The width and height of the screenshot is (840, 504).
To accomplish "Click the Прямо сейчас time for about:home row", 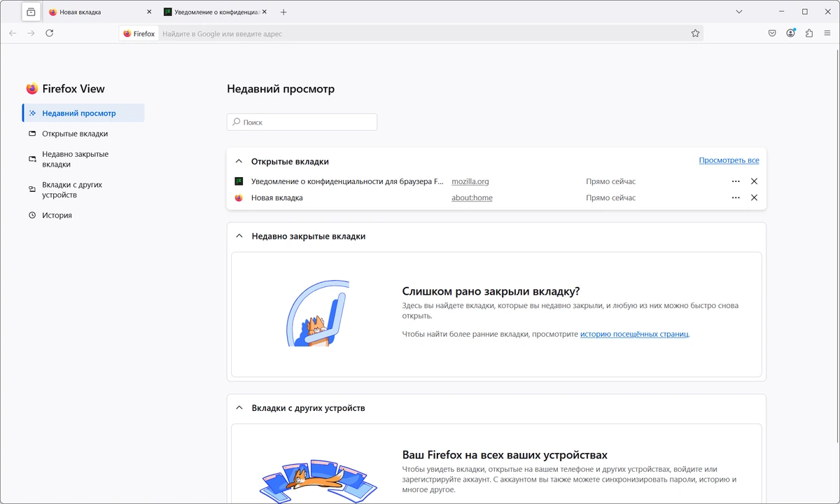I will (611, 198).
